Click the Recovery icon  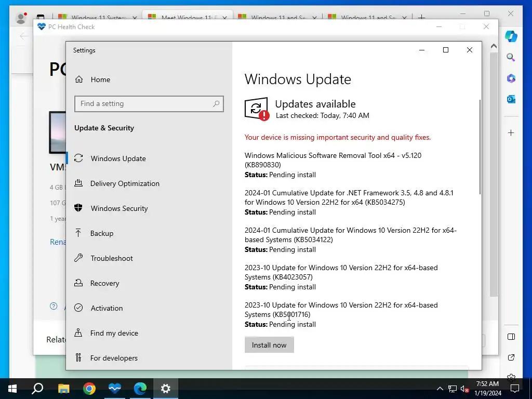(78, 283)
